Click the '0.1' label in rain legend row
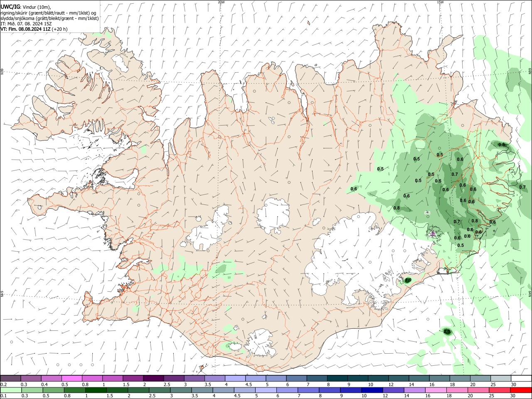Viewport: 532px width, 399px height. pos(3,396)
